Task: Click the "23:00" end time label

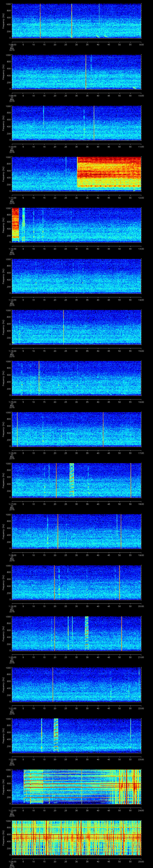Action: point(141,760)
